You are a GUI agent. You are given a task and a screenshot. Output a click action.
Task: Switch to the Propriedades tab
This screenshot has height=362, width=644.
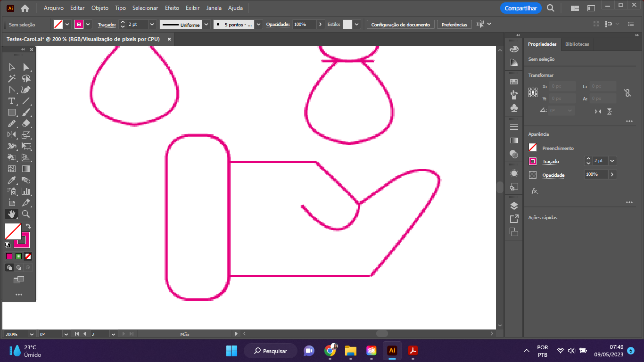[542, 44]
